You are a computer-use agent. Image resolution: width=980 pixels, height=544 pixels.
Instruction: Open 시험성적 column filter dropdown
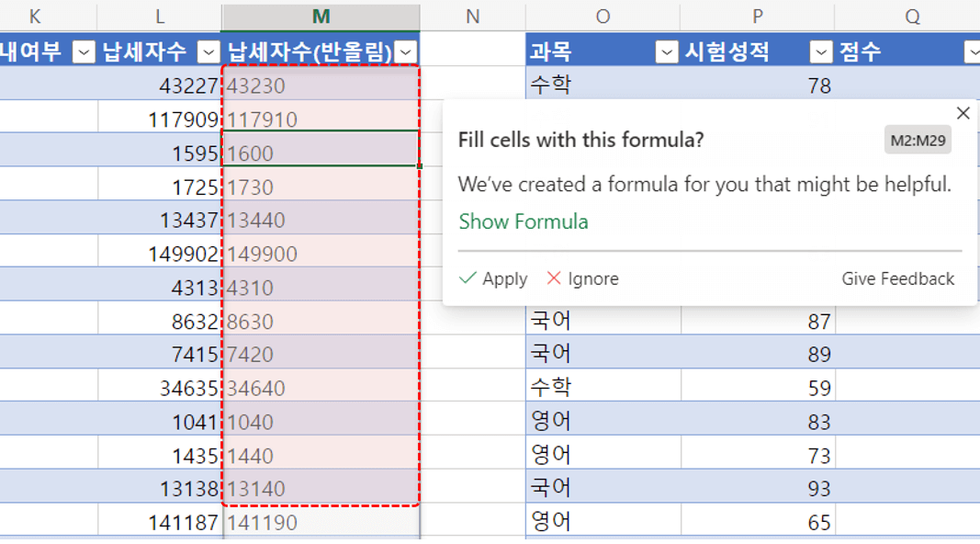pyautogui.click(x=820, y=51)
